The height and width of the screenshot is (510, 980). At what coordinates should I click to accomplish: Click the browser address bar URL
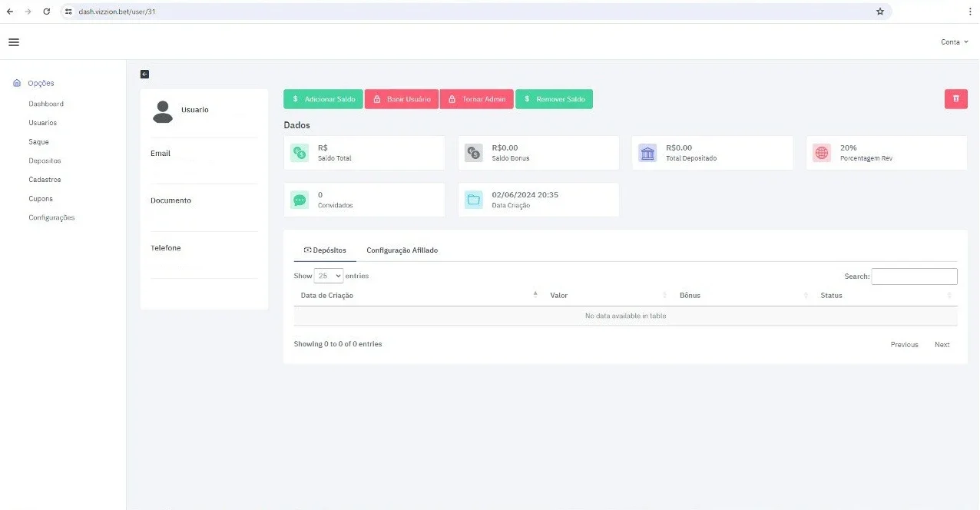[x=118, y=12]
